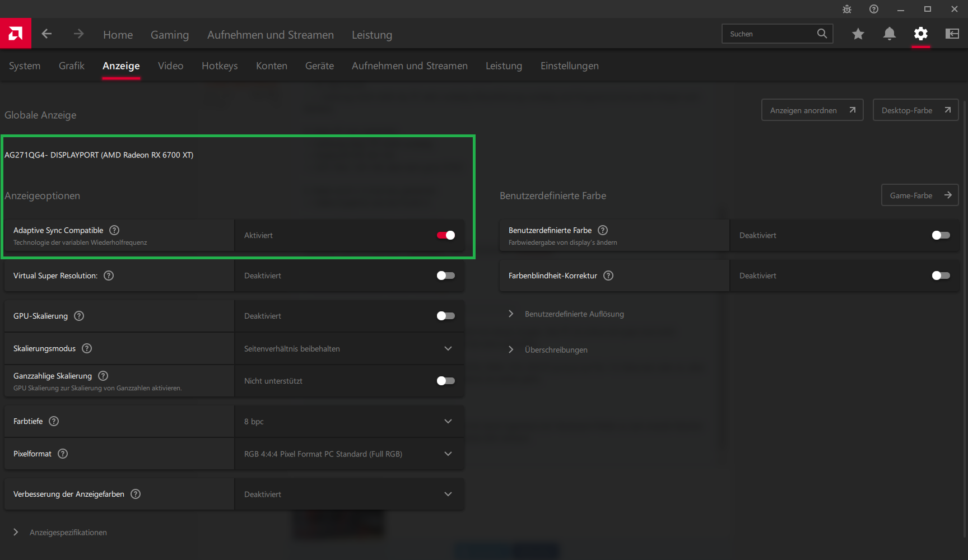The width and height of the screenshot is (968, 560).
Task: Open favorites star icon
Action: (x=858, y=34)
